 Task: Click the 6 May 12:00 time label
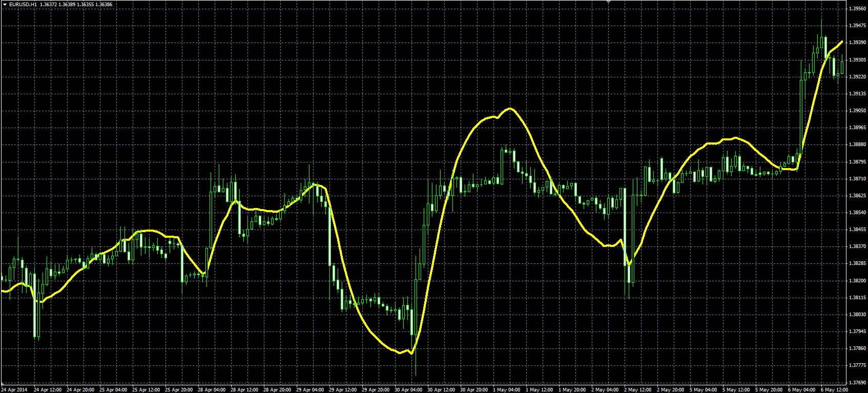point(836,389)
